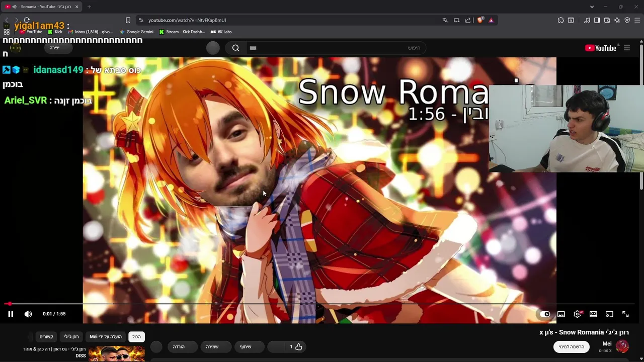Open Leo AI sparkle icon
Screen dimensions: 644x362
click(617, 20)
